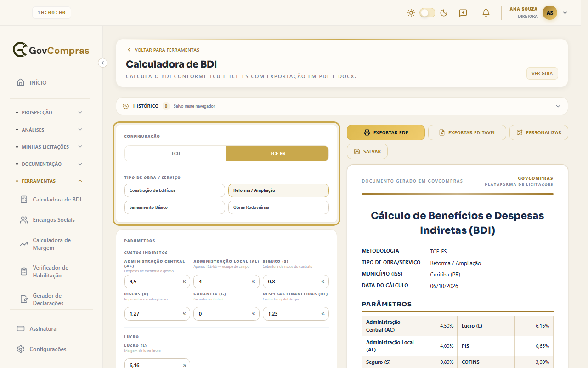
Task: Open Verificador de Habilitação tool
Action: 51,271
